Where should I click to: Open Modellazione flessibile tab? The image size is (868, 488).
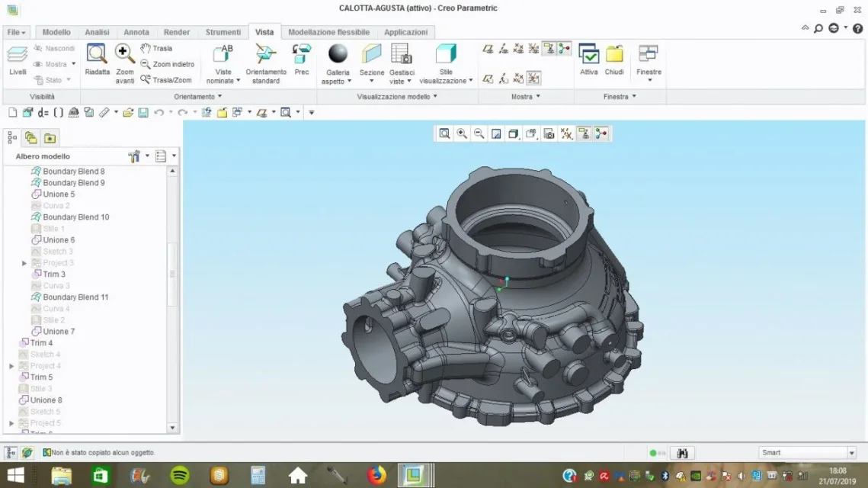328,32
